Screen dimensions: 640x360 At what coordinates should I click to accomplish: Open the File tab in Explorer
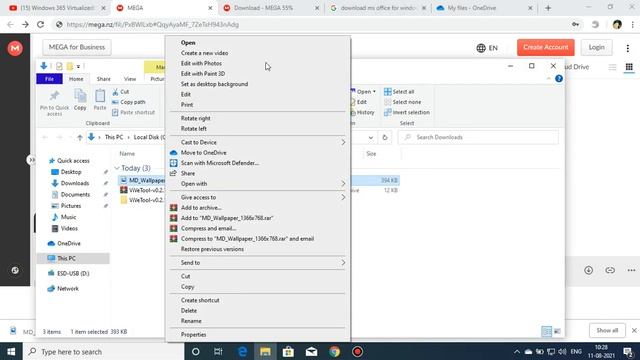coord(49,79)
